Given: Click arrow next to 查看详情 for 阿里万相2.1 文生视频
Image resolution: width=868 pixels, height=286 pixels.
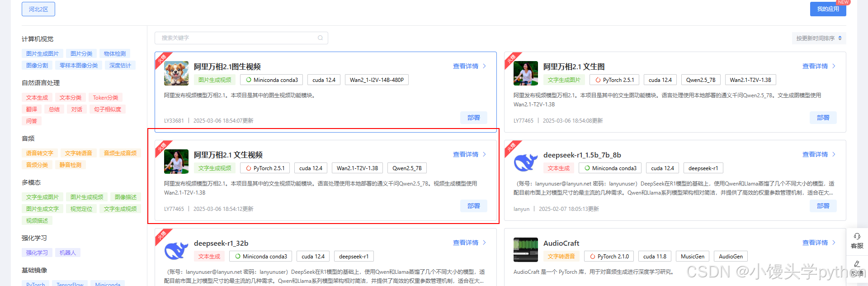Looking at the screenshot, I should coord(484,154).
